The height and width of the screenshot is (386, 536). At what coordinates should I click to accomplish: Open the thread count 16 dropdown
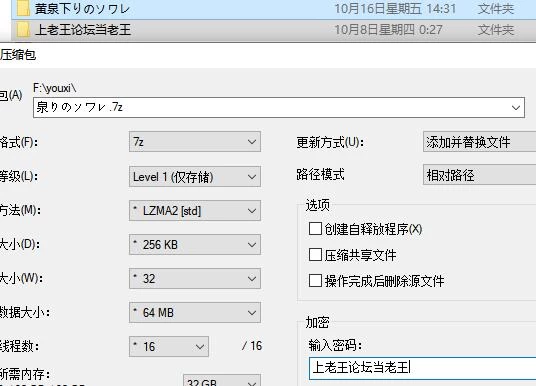click(x=169, y=347)
